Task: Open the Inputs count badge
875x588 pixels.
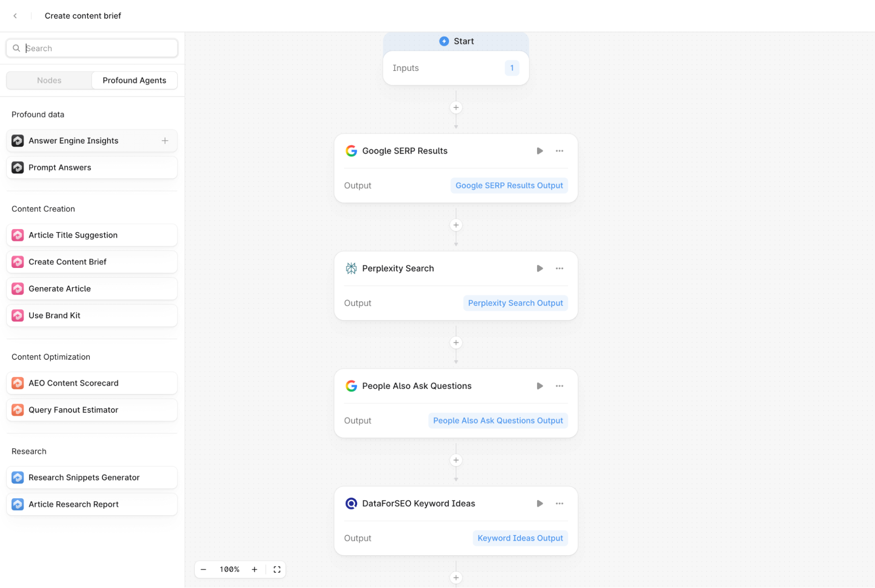Action: coord(512,68)
